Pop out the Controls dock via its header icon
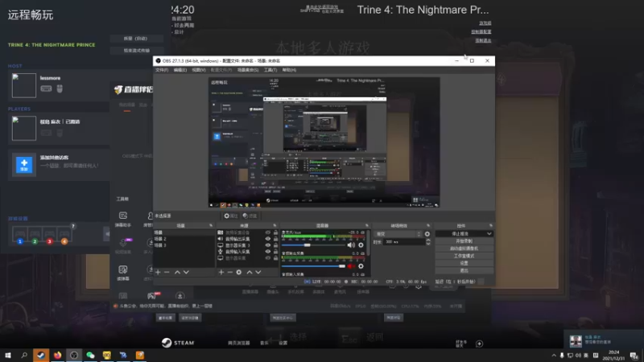 coord(490,226)
